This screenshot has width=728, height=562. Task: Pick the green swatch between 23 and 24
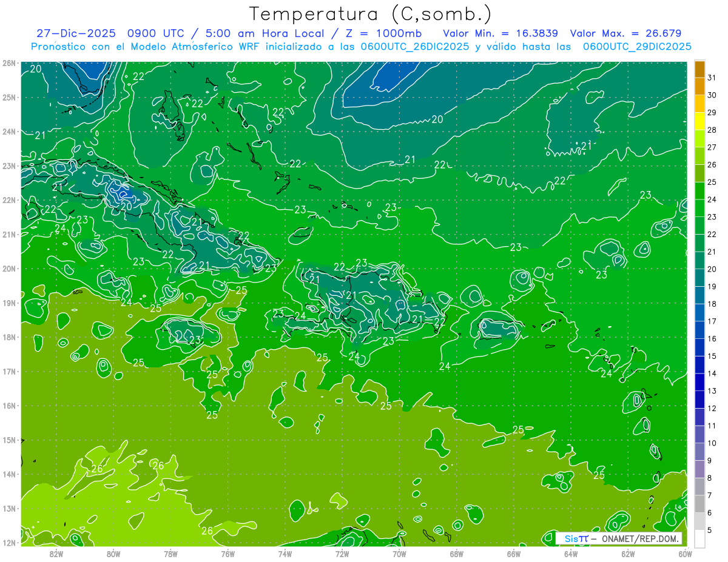click(699, 209)
